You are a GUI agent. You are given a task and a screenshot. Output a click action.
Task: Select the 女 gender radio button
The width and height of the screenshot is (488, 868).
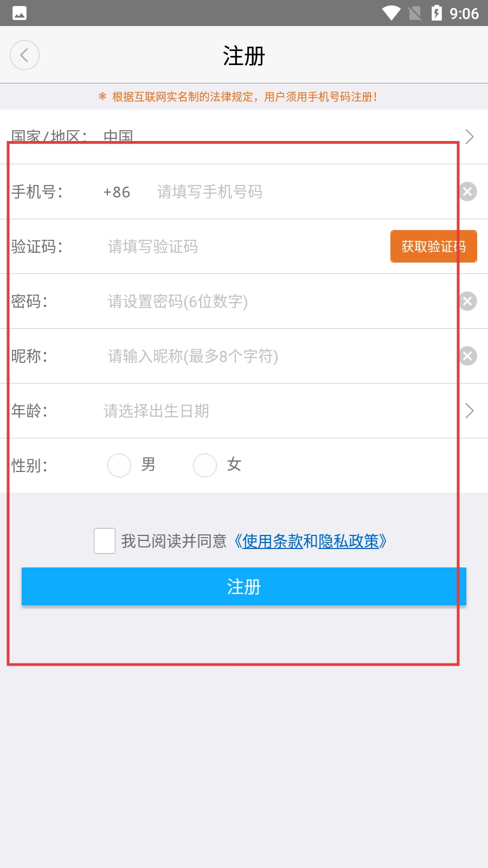coord(205,465)
